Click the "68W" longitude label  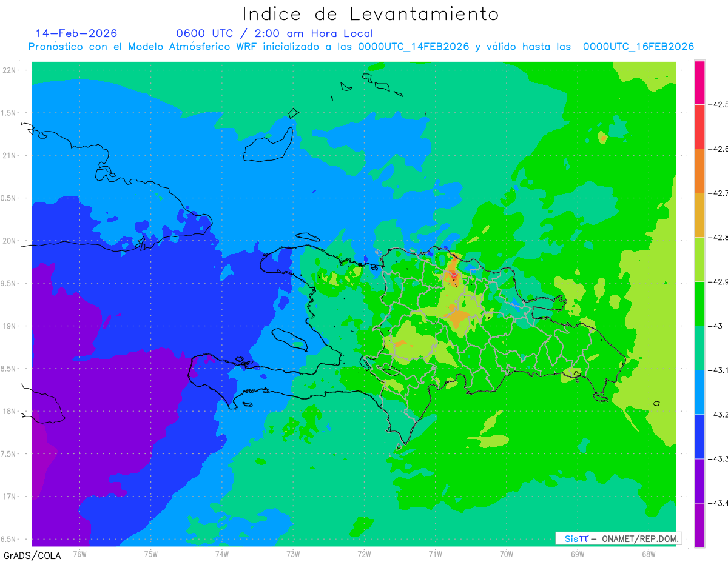click(x=649, y=554)
